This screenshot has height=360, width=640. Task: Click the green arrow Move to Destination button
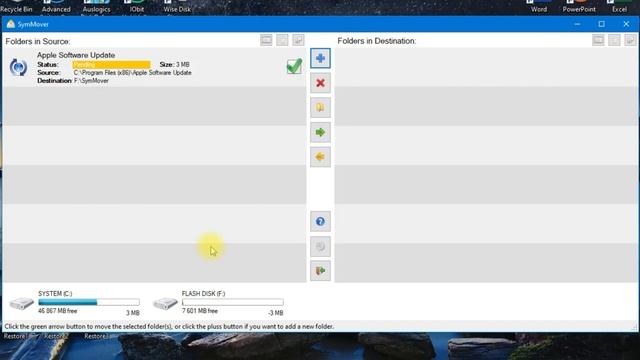320,132
